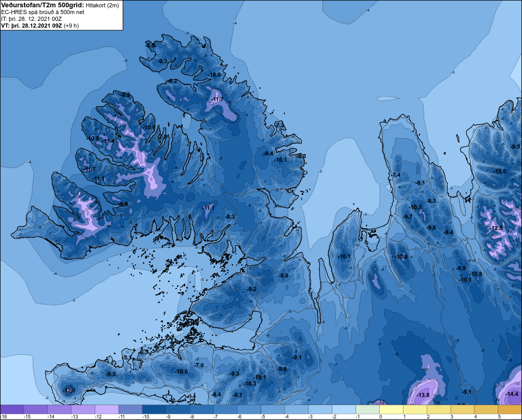Click the -7.4 temperature label
522x420 pixels.
[396, 175]
